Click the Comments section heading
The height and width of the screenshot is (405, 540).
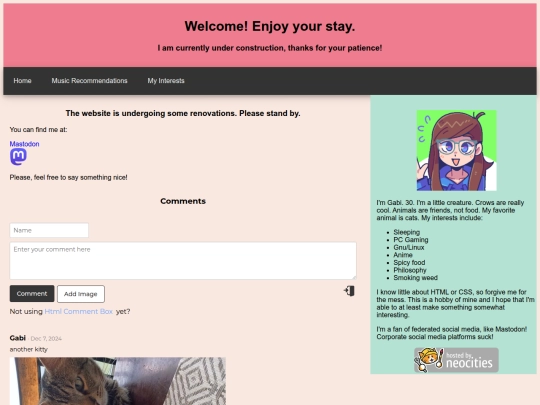tap(183, 201)
